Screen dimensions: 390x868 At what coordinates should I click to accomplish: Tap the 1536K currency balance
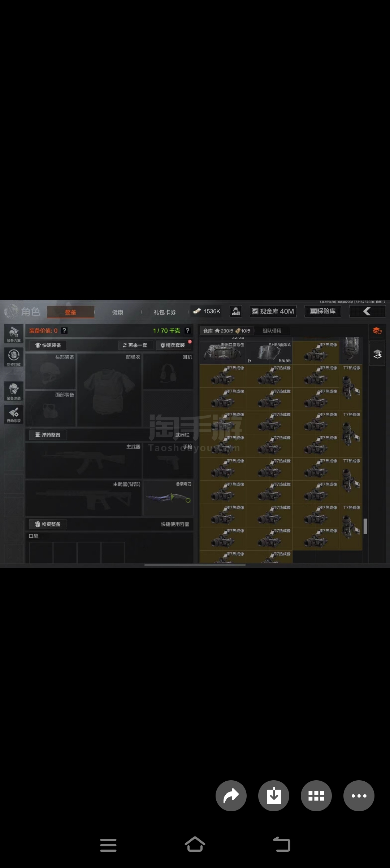point(207,311)
